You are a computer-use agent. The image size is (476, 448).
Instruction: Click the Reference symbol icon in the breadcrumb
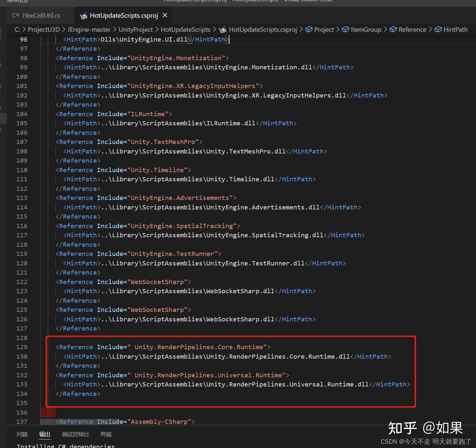pyautogui.click(x=393, y=29)
